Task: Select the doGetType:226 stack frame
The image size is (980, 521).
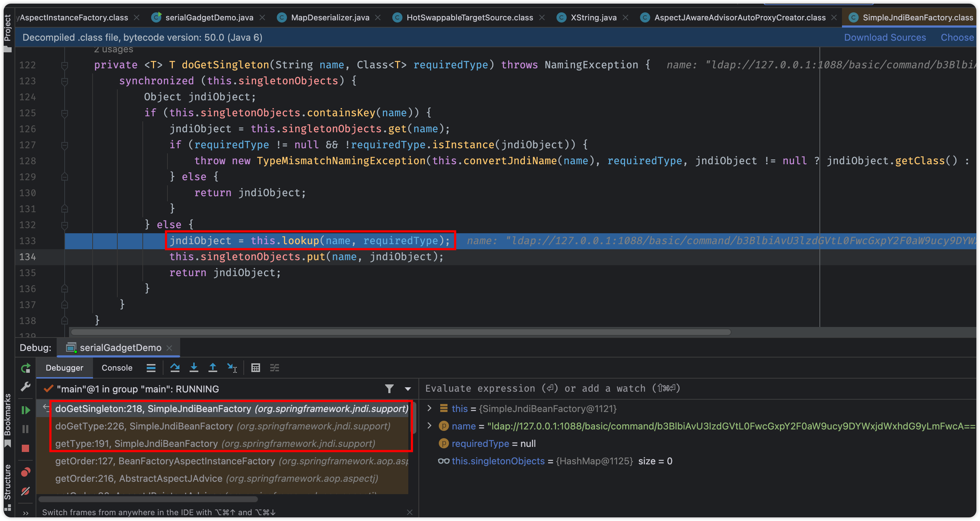Action: pos(223,426)
